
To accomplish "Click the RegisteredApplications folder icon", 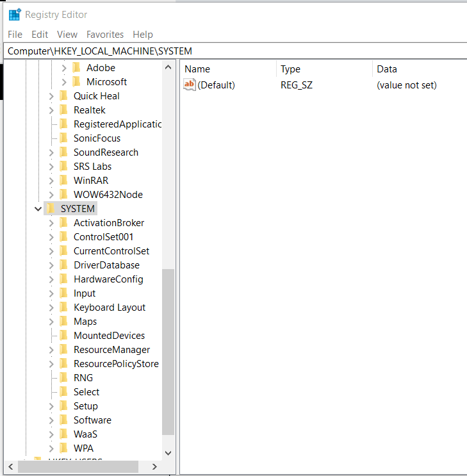I will pyautogui.click(x=64, y=124).
